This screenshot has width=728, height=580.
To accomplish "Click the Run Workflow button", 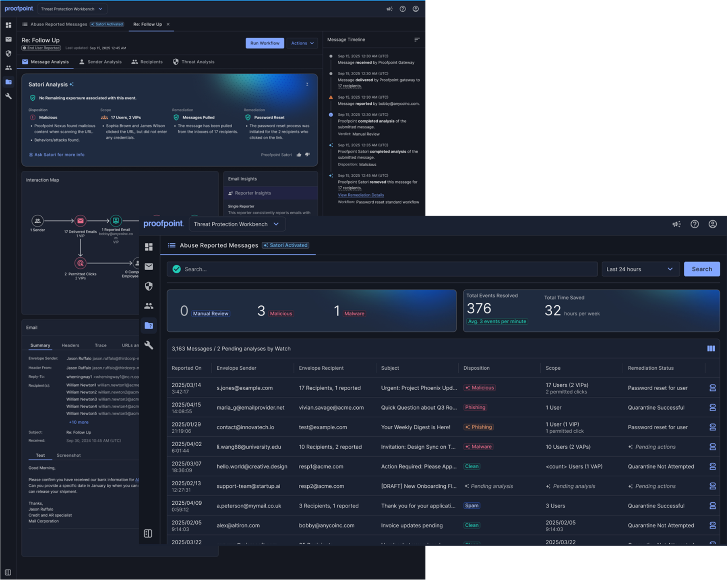I will (265, 43).
